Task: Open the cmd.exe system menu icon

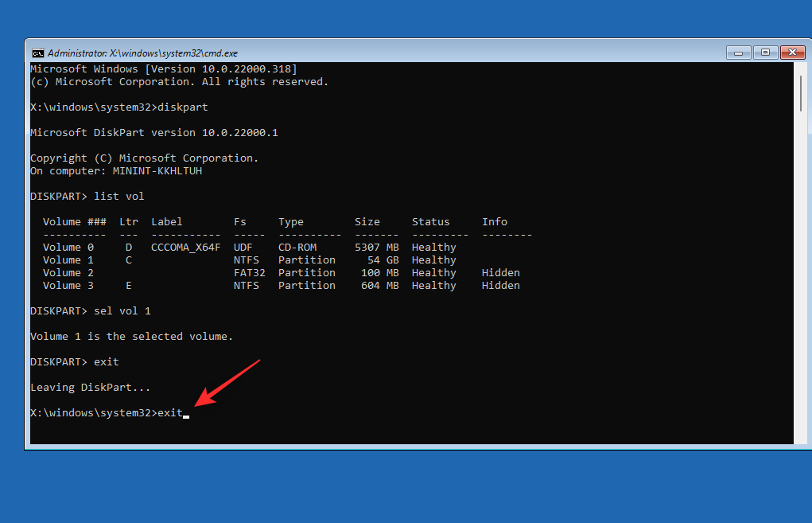Action: (37, 53)
